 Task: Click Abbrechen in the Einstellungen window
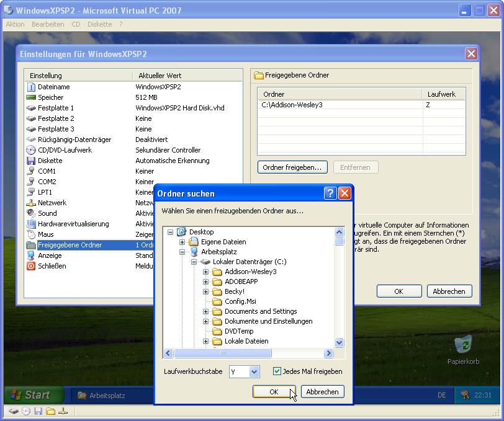pyautogui.click(x=449, y=291)
